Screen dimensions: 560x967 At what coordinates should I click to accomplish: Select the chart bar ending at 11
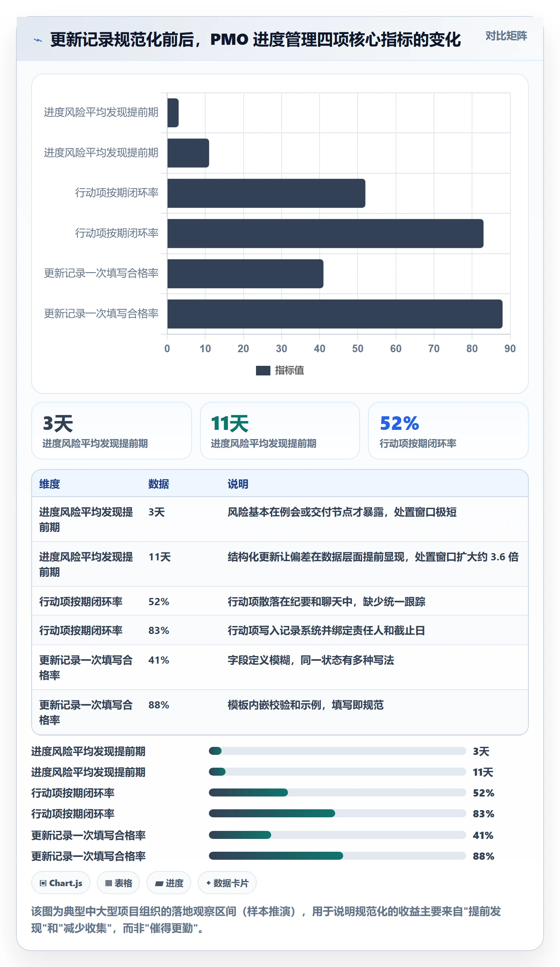click(x=188, y=153)
